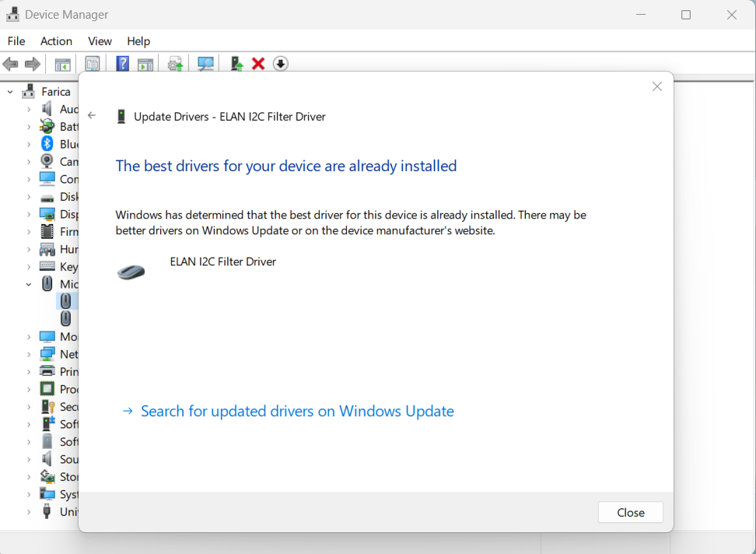Collapse the Farica root node
Screen dimensions: 756x554
[10, 92]
